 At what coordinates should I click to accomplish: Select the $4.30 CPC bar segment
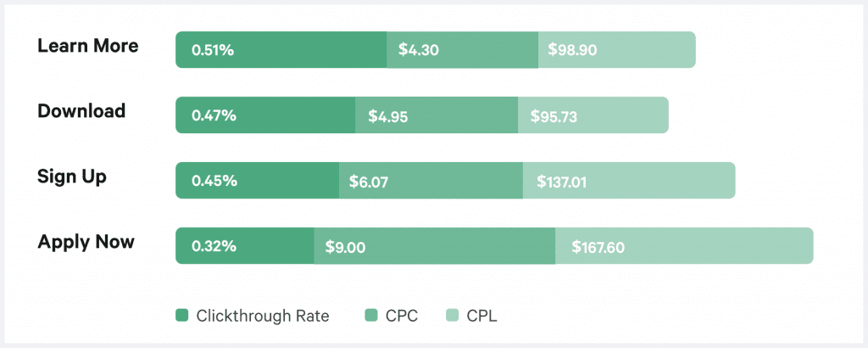(462, 50)
